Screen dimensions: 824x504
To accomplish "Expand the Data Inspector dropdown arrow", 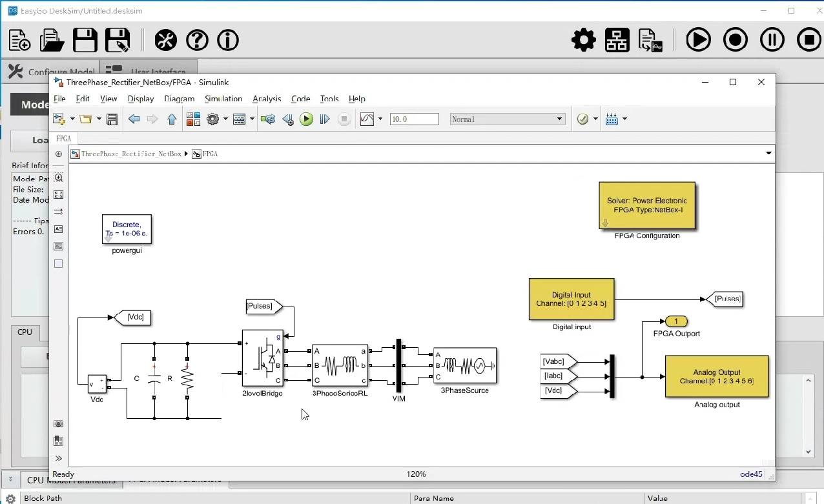I will coord(380,119).
